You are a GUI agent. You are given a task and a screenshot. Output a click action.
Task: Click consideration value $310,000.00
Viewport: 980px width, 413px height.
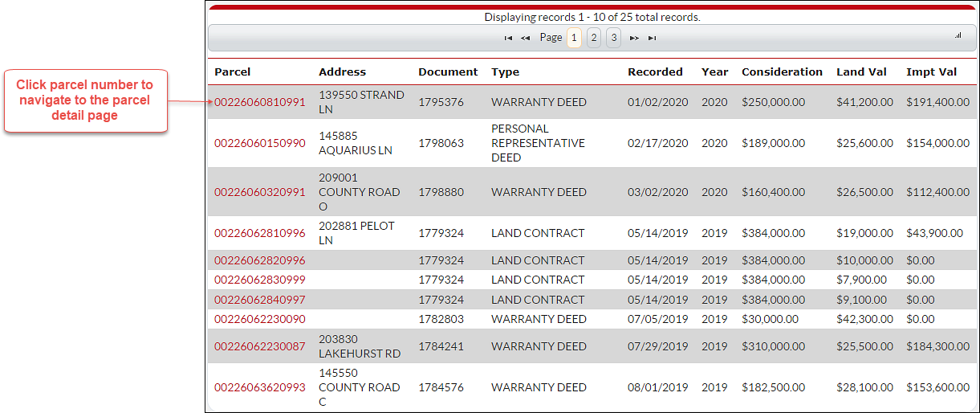tap(774, 346)
